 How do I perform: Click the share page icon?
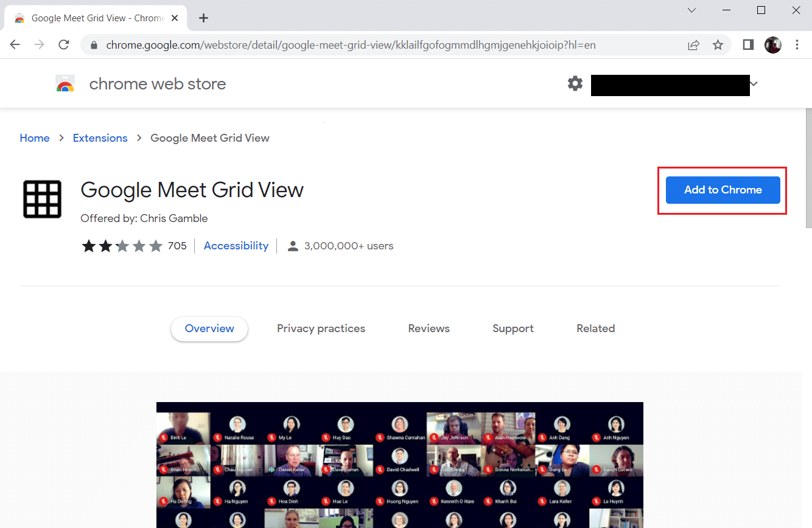click(693, 44)
